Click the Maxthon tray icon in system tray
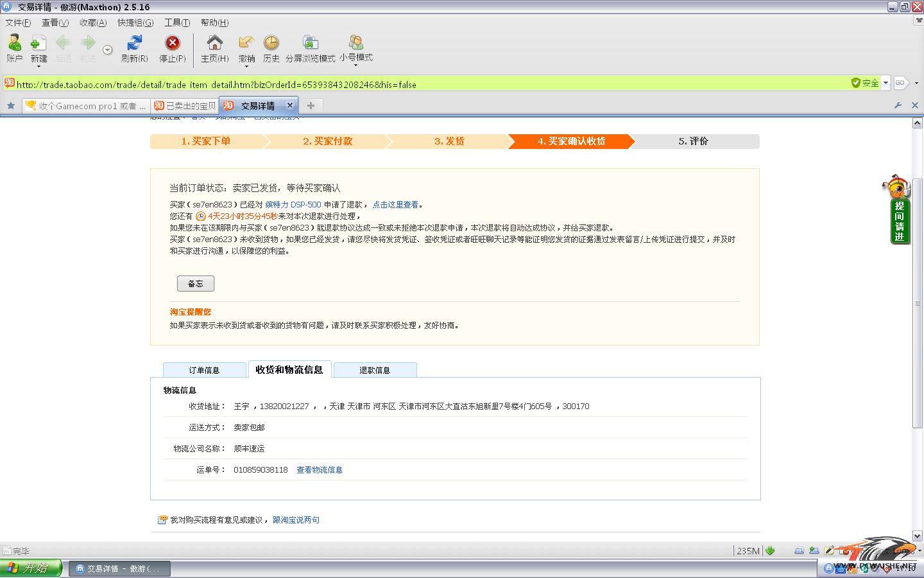The image size is (924, 578). pyautogui.click(x=828, y=568)
